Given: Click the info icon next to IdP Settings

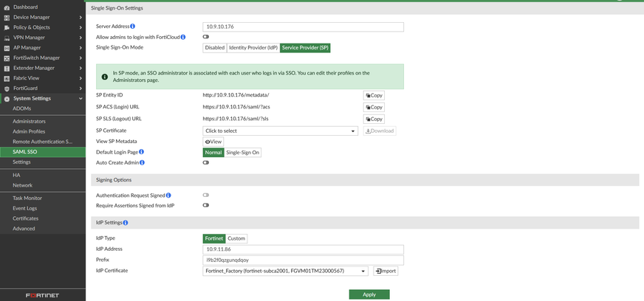Looking at the screenshot, I should 126,223.
